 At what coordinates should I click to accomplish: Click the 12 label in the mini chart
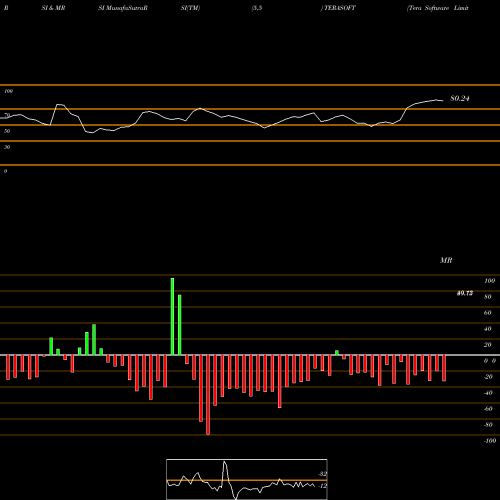pos(322,486)
